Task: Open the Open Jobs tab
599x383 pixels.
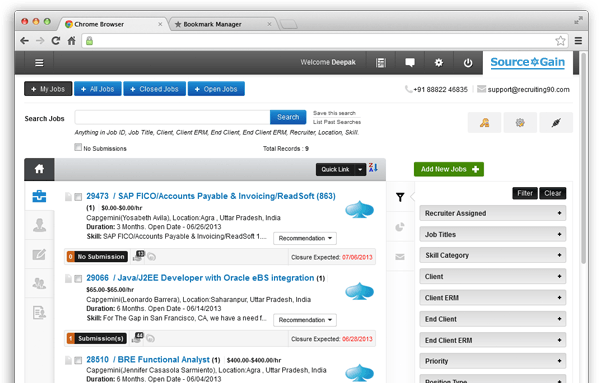Action: (x=216, y=89)
